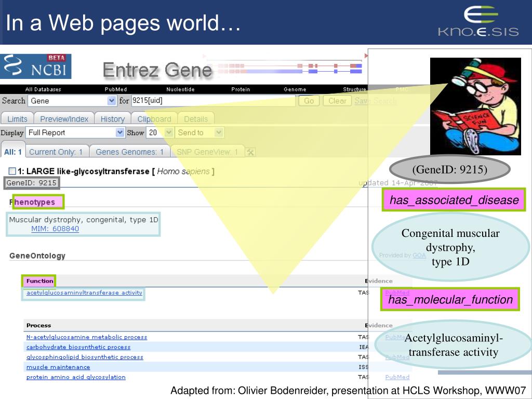Open the Preview/Index tab
Viewport: 532px width, 399px height.
click(x=64, y=119)
